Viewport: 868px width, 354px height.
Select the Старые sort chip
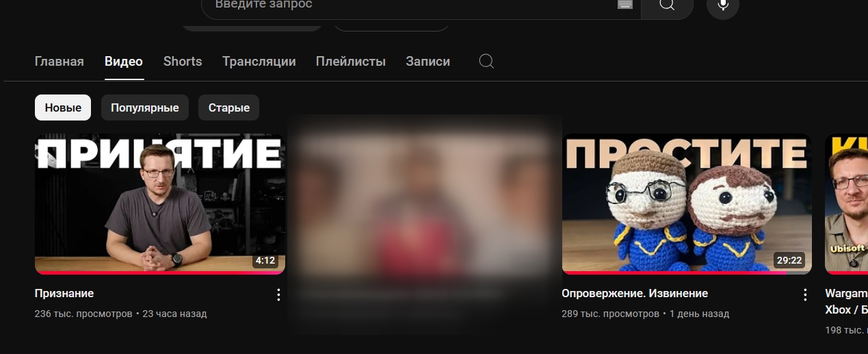(228, 108)
